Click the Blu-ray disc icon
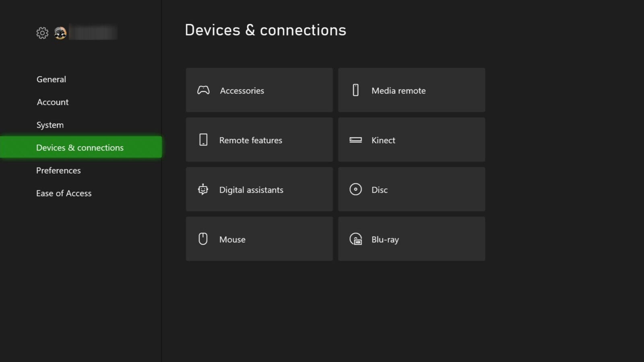The width and height of the screenshot is (644, 362). coord(355,239)
